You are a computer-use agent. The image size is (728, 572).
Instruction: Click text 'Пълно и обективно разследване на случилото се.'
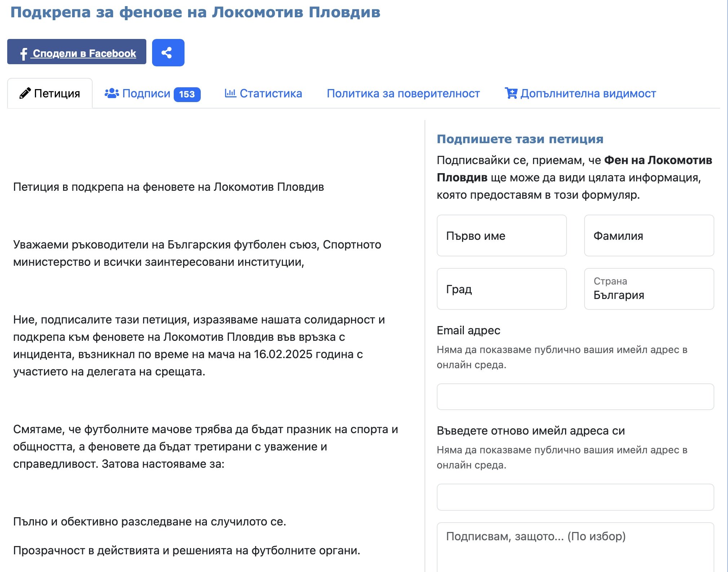[x=150, y=522]
